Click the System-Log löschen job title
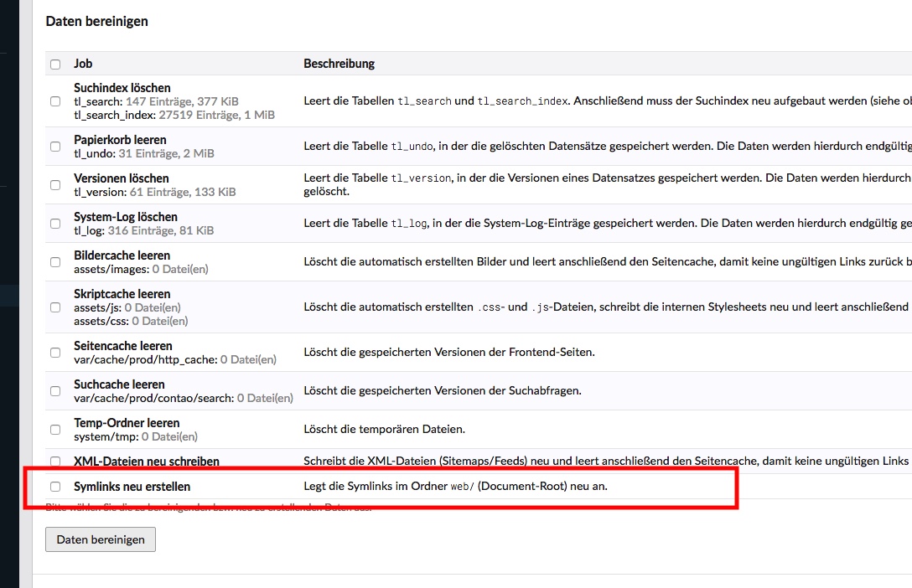The height and width of the screenshot is (588, 912). 126,217
